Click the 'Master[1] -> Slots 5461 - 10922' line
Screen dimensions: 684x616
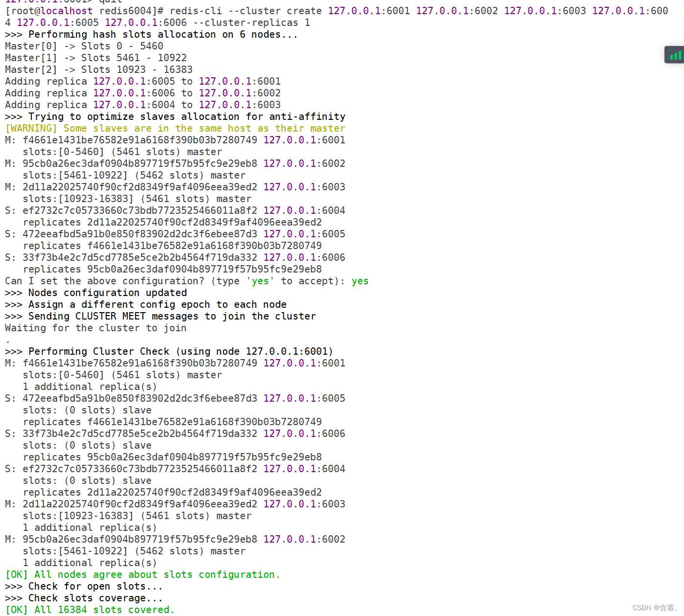pyautogui.click(x=96, y=58)
